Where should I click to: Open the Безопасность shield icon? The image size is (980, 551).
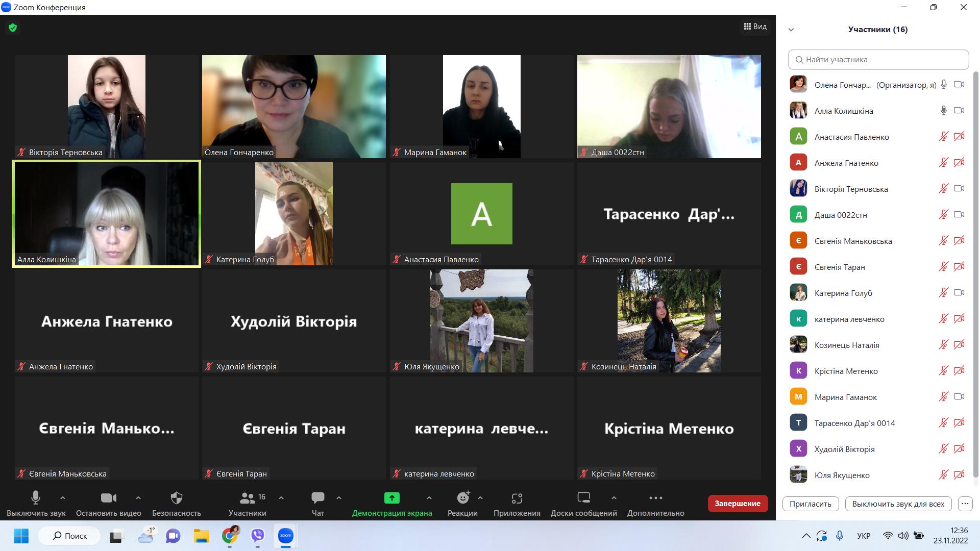tap(176, 498)
